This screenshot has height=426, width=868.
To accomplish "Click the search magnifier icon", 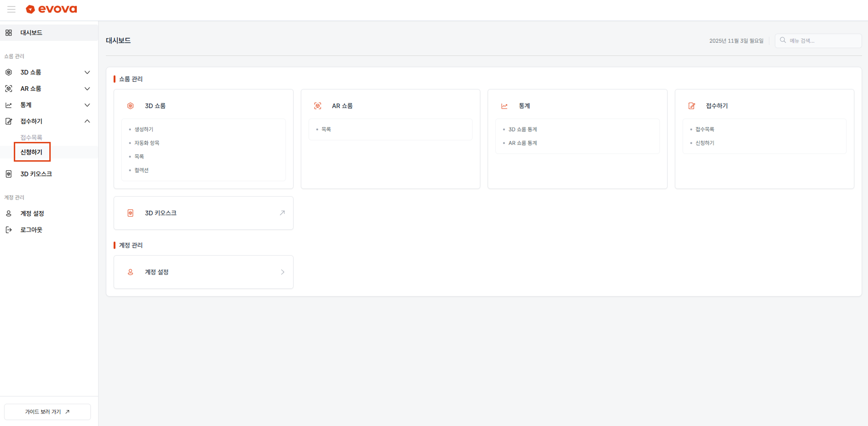I will [x=783, y=40].
